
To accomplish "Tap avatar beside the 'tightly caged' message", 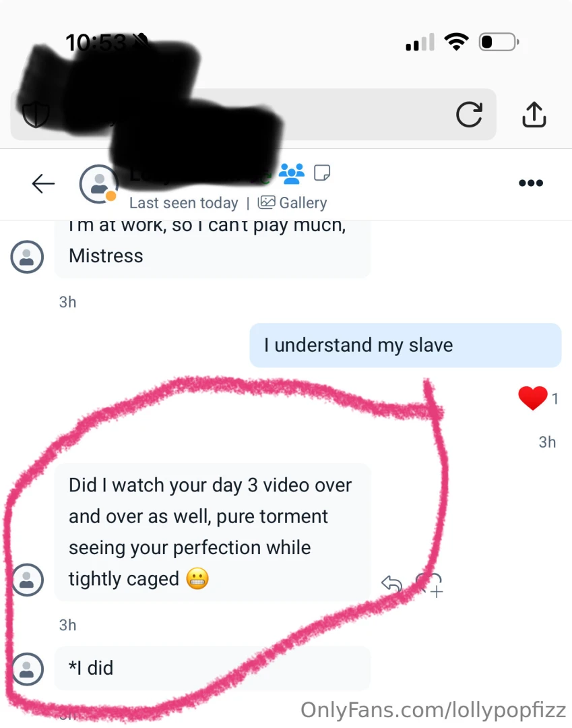I will pyautogui.click(x=27, y=580).
